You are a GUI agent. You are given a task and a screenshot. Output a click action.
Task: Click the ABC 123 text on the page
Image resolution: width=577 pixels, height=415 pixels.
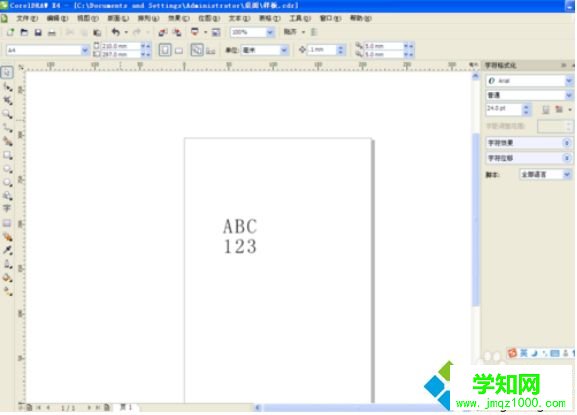(240, 236)
